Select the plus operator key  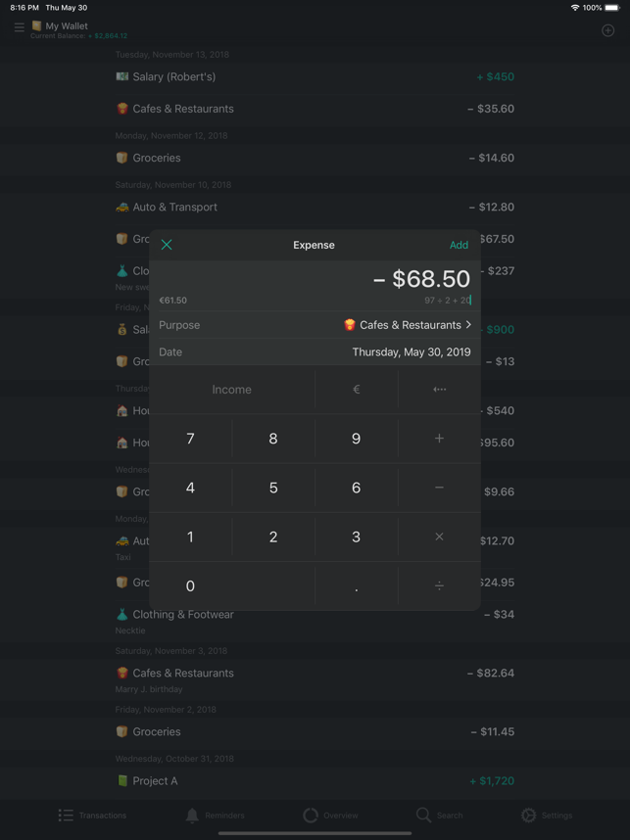pyautogui.click(x=440, y=439)
